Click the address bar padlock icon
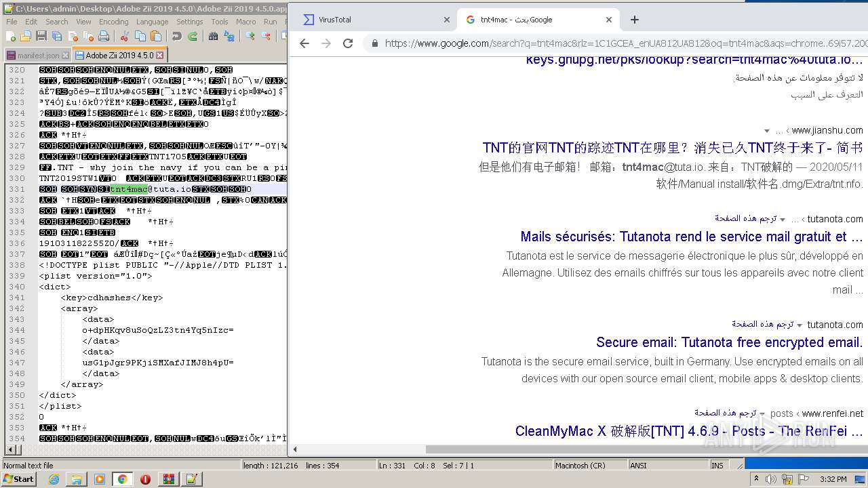This screenshot has width=868, height=488. point(374,43)
